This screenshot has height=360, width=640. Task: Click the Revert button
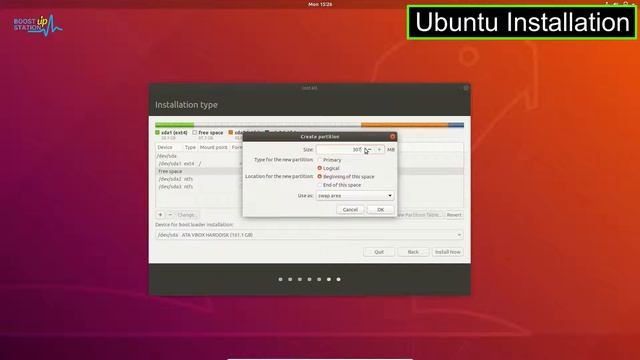tap(454, 215)
